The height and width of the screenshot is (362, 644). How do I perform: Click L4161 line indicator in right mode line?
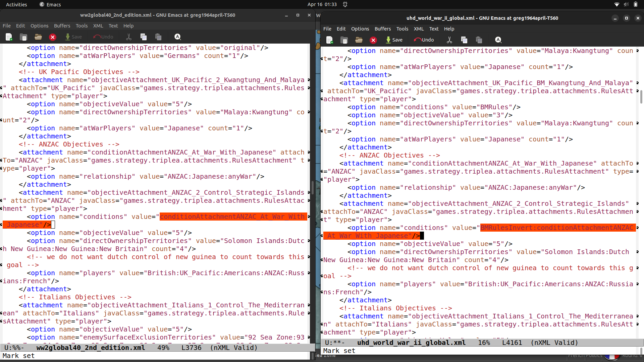[x=512, y=343]
